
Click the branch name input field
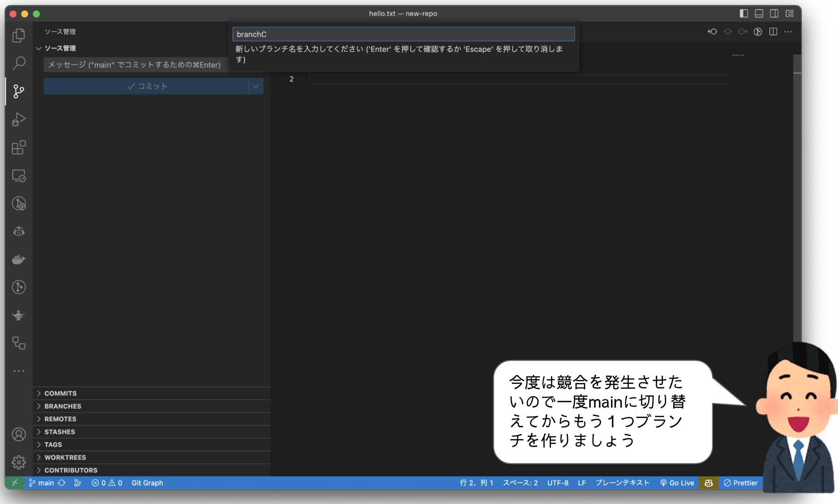click(x=403, y=34)
